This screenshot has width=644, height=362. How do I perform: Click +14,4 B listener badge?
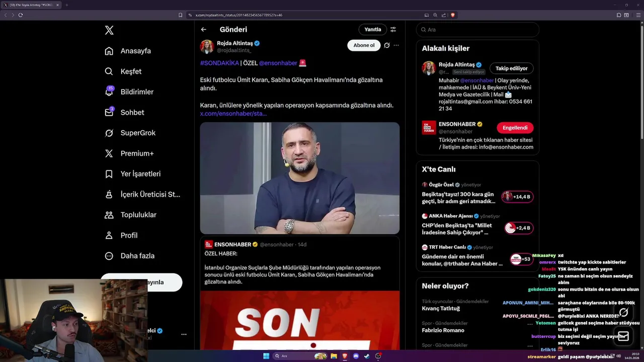(x=517, y=197)
